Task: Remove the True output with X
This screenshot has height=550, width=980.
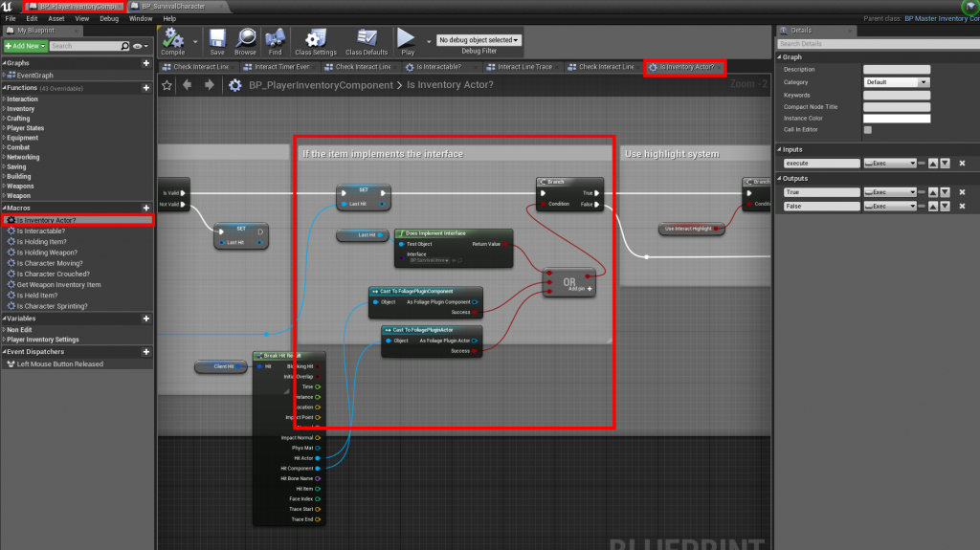Action: (x=962, y=192)
